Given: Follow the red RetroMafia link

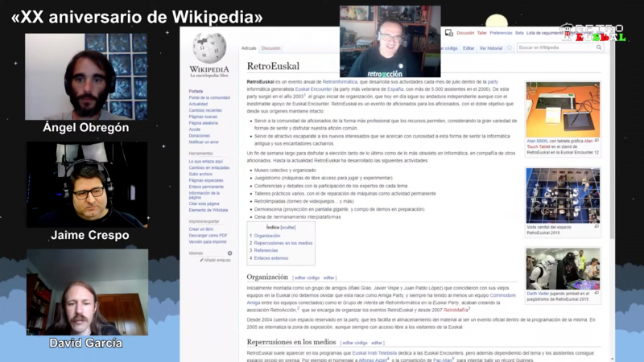Looking at the screenshot, I should [456, 311].
